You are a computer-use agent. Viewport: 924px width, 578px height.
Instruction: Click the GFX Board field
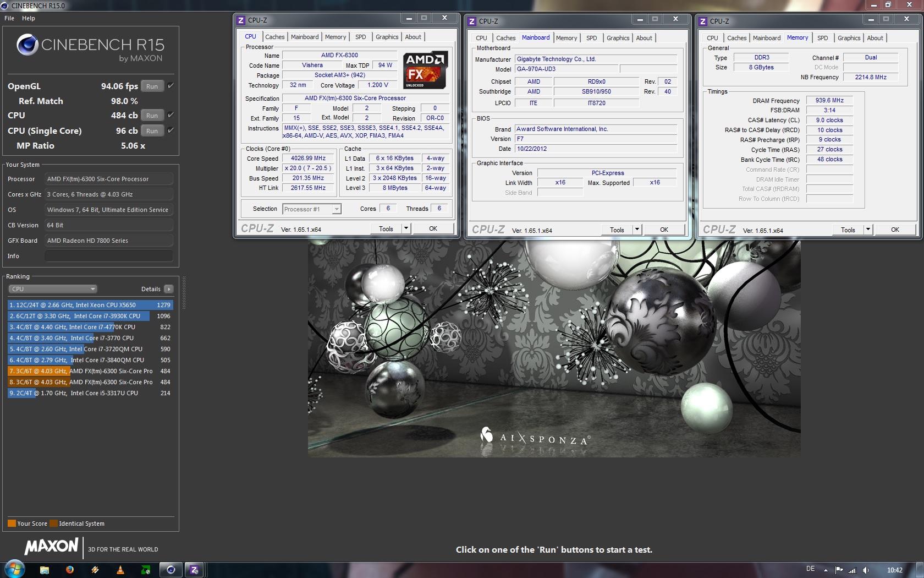point(109,241)
